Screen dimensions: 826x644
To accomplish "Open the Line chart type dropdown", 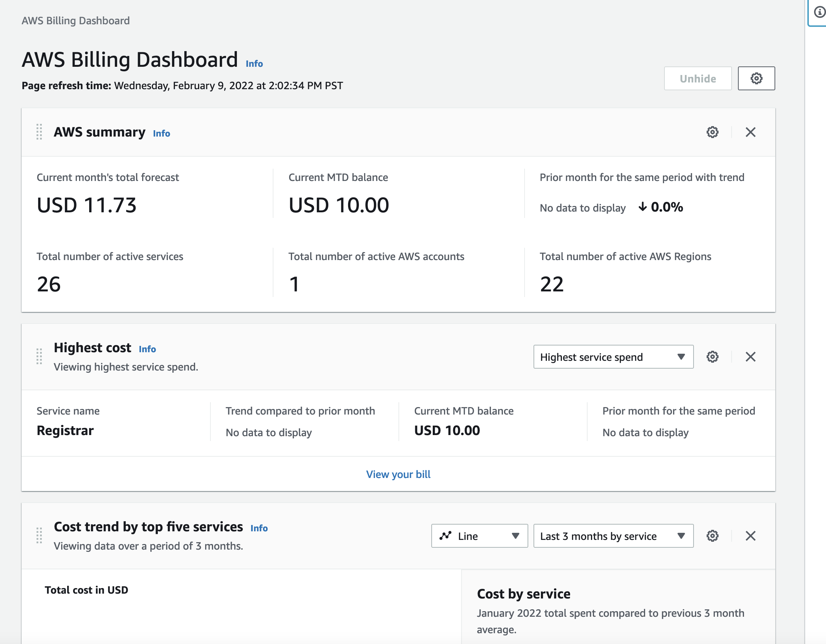I will (x=479, y=536).
